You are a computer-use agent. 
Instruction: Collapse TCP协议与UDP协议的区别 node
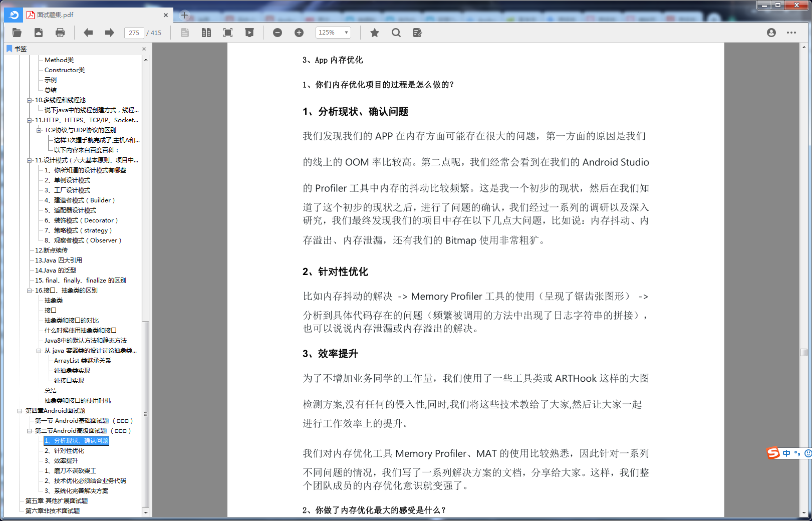click(39, 130)
